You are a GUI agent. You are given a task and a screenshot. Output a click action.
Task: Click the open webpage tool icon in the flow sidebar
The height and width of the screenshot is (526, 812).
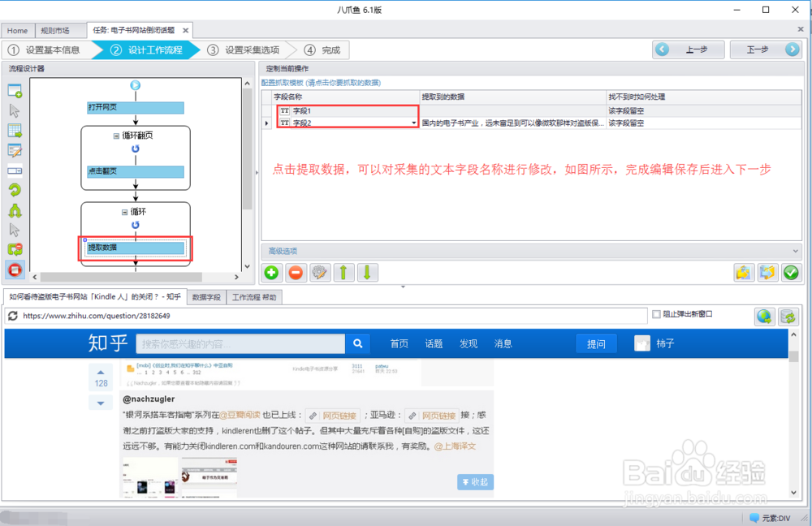(x=15, y=91)
